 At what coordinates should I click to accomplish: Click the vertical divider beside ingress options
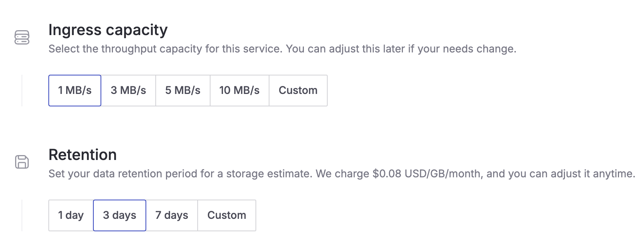22,91
